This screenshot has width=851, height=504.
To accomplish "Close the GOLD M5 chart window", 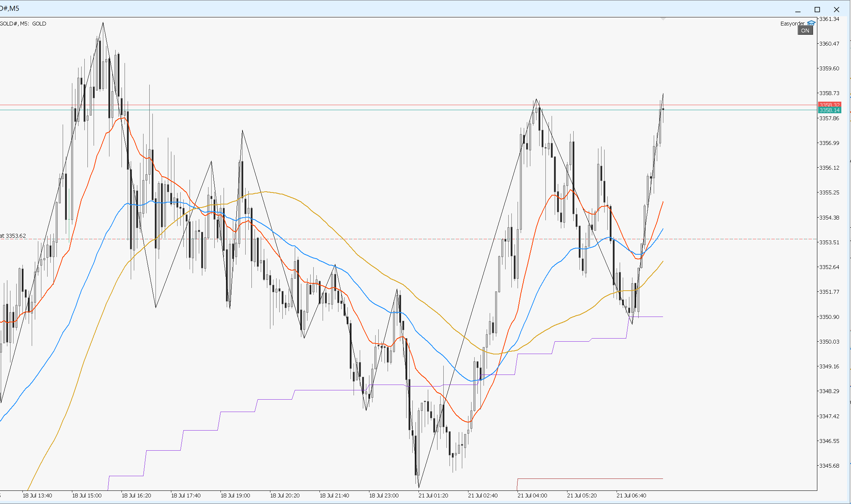I will click(836, 9).
